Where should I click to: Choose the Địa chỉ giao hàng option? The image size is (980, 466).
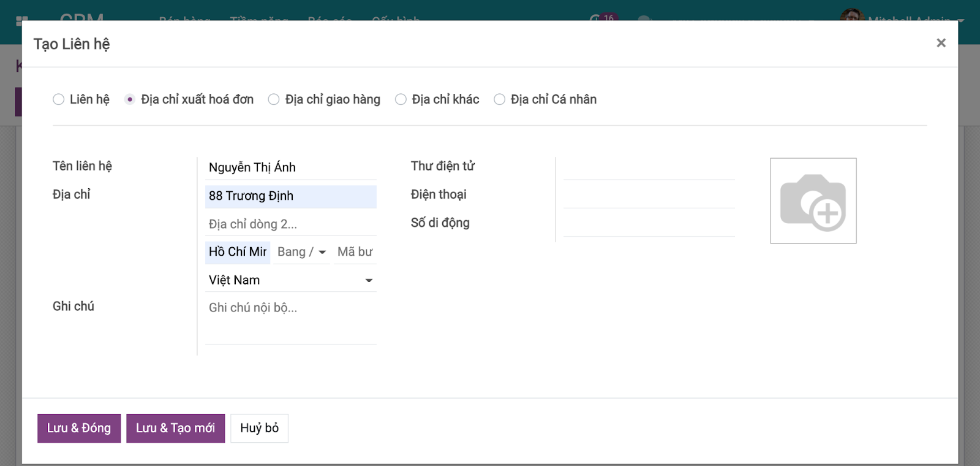click(274, 99)
